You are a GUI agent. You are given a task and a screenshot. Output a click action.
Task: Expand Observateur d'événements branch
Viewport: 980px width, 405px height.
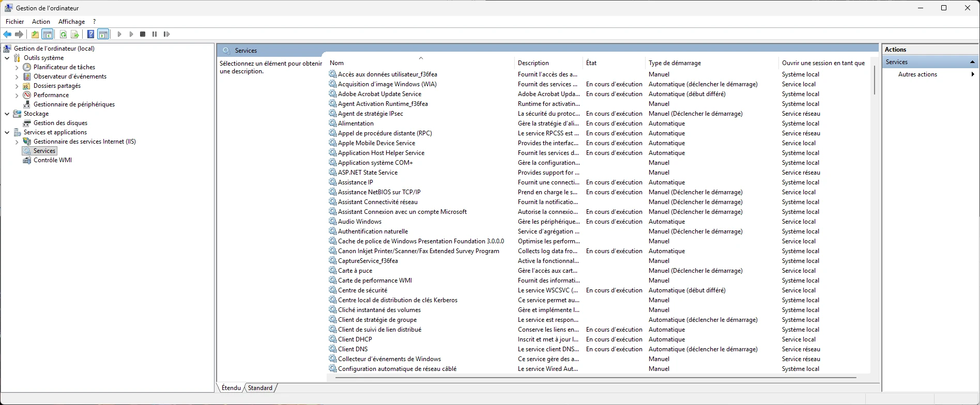(17, 76)
